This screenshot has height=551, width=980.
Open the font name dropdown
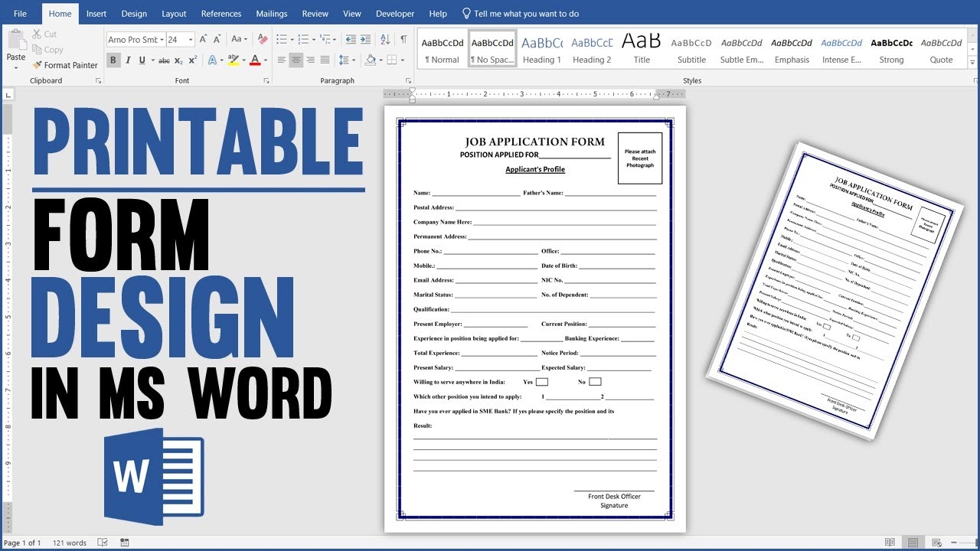(x=162, y=40)
